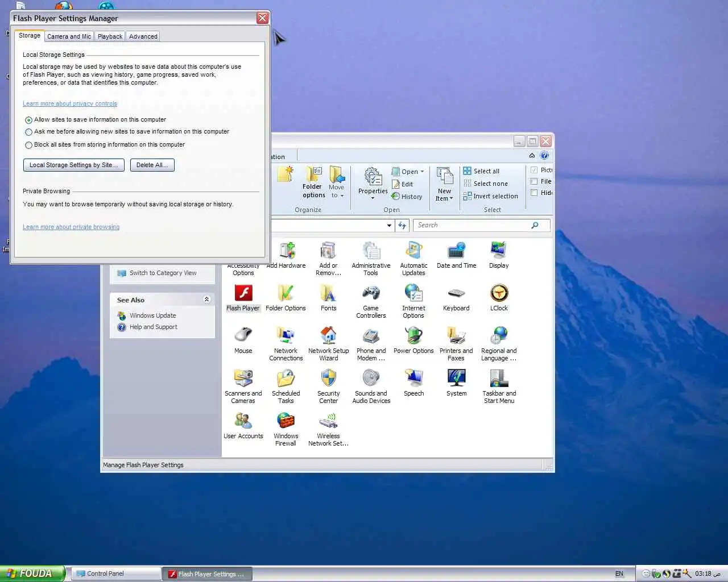Open the Display settings icon

point(499,255)
